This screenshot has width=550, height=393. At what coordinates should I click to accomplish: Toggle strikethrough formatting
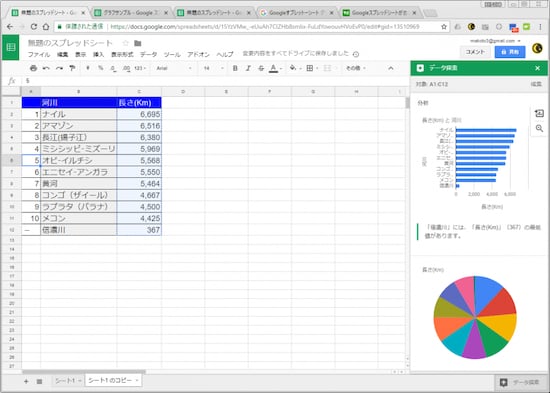(261, 68)
